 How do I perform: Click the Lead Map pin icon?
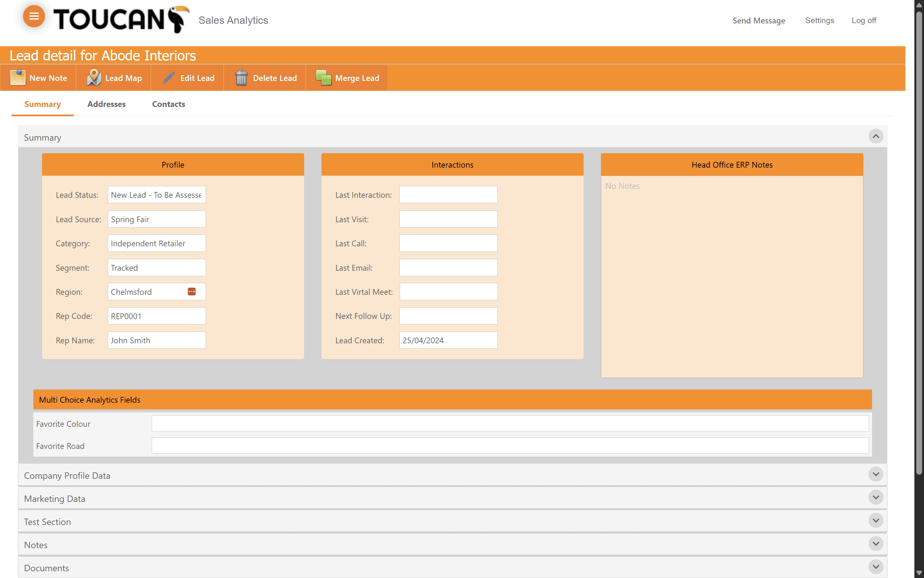click(x=94, y=78)
